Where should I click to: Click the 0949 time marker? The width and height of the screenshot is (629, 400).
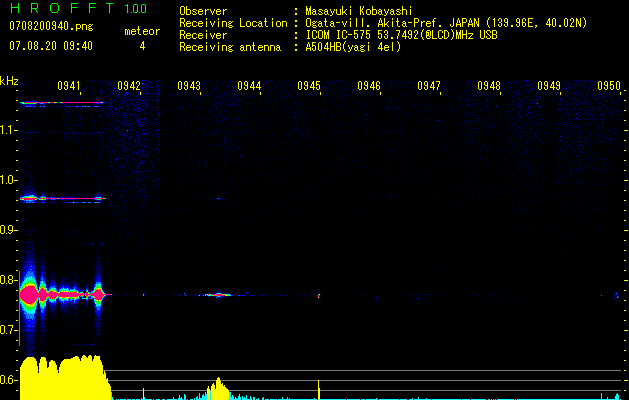tap(549, 86)
